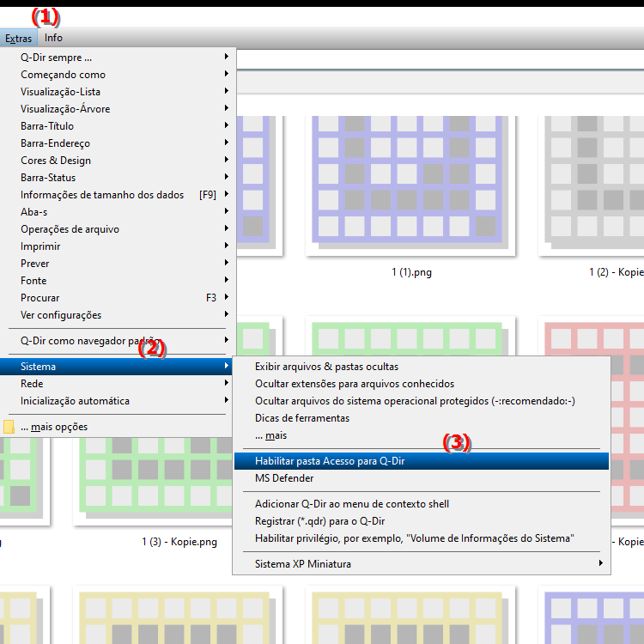Open Cores & Design submenu
Image resolution: width=644 pixels, height=644 pixels.
(x=118, y=161)
